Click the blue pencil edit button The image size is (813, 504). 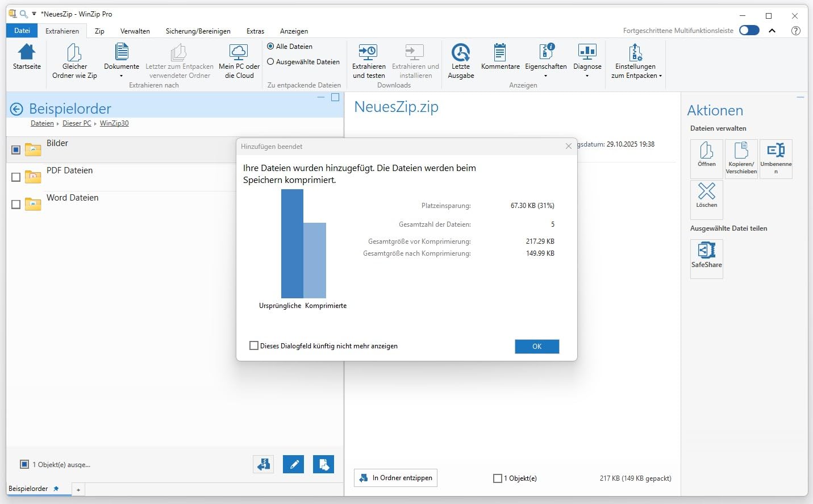coord(294,464)
